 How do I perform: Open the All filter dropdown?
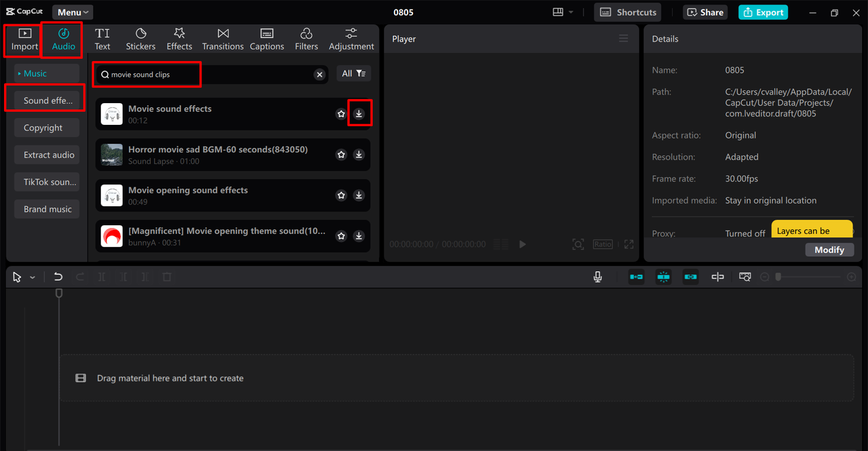click(x=354, y=73)
